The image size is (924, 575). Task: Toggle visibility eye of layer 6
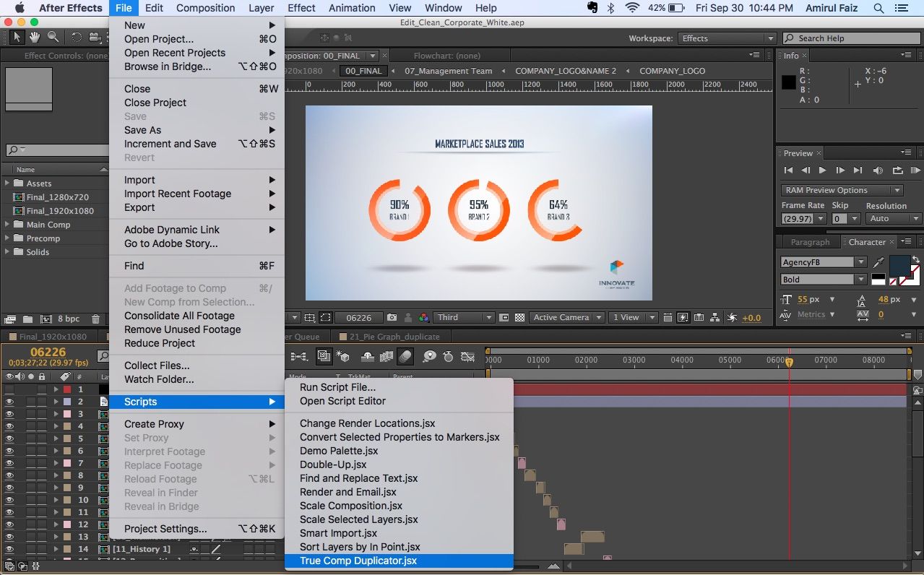coord(10,451)
